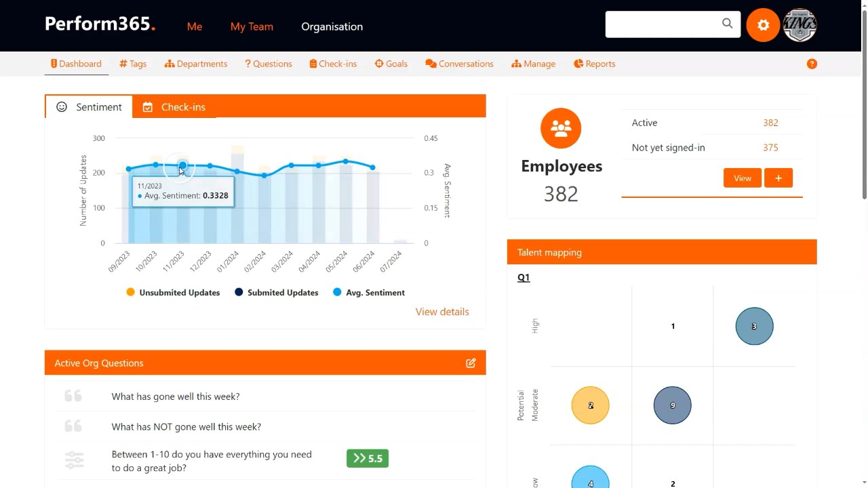Viewport: 868px width, 488px height.
Task: Open the Departments tab
Action: (196, 64)
